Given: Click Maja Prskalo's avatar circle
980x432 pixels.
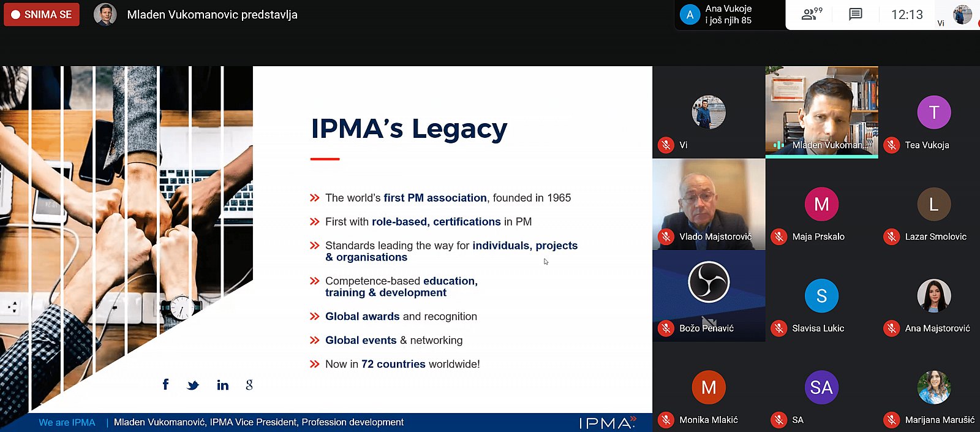Looking at the screenshot, I should point(821,204).
